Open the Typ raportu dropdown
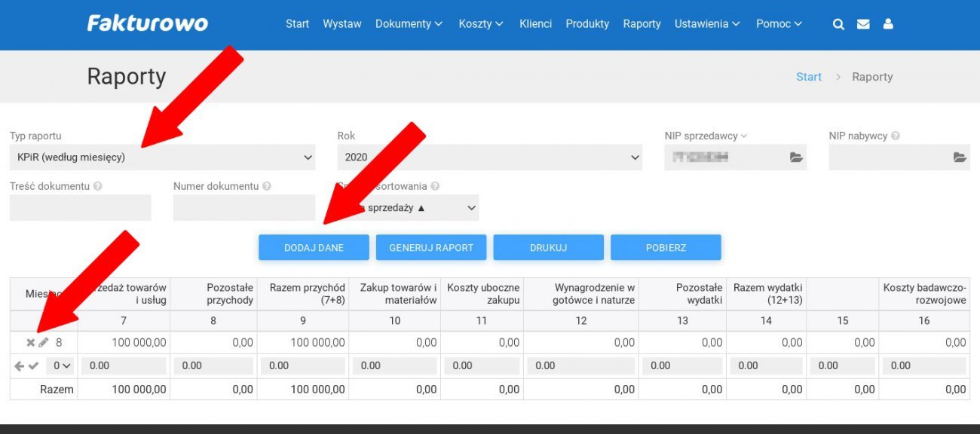The width and height of the screenshot is (980, 434). [162, 157]
